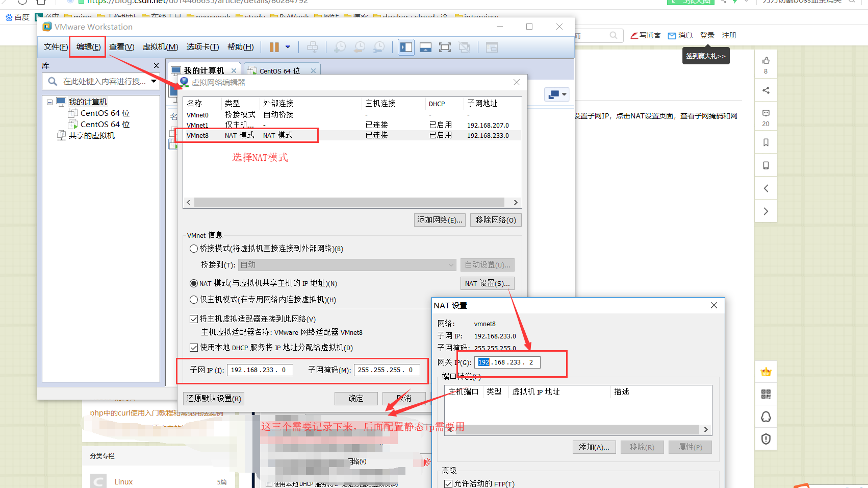
Task: Click the Unity mode toolbar icon
Action: [x=464, y=47]
